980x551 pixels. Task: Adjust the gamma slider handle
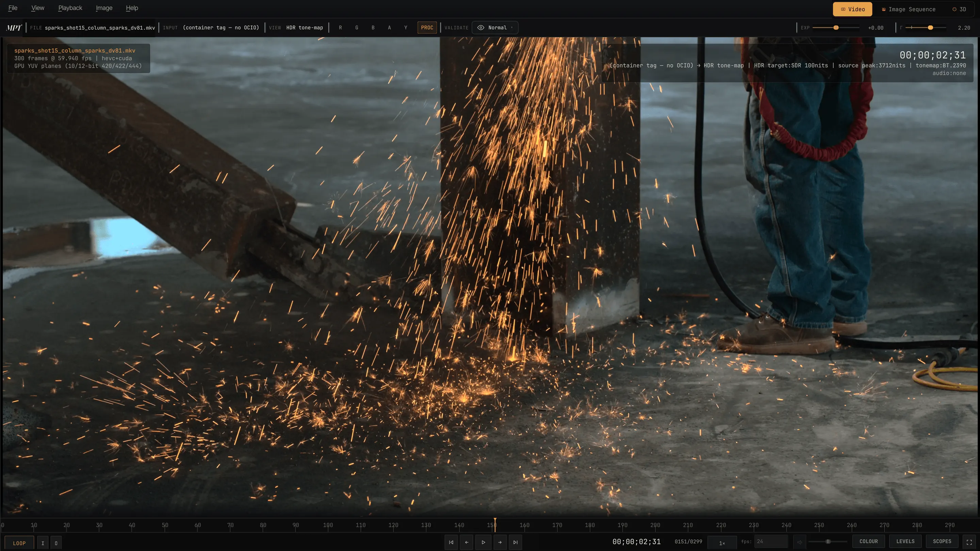[930, 28]
